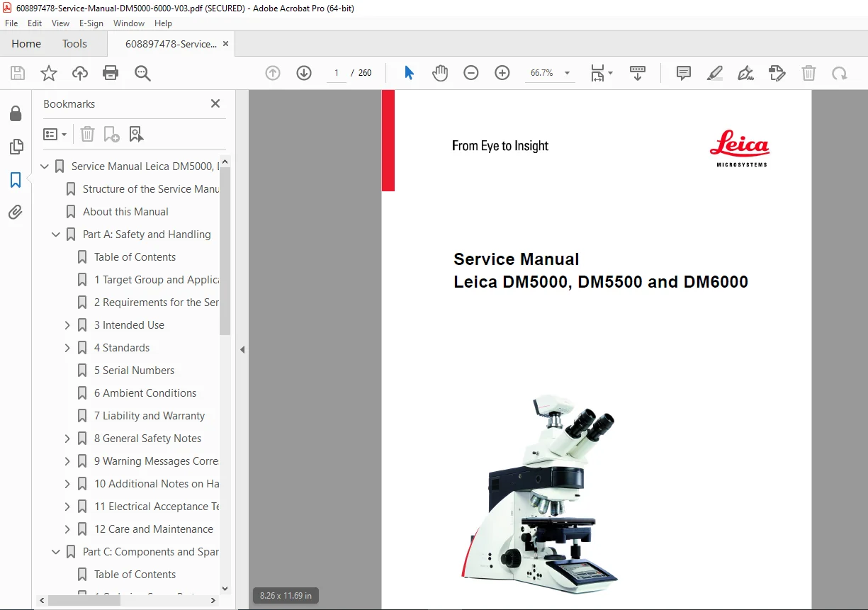
Task: Click the Rotate page icon
Action: coord(840,73)
